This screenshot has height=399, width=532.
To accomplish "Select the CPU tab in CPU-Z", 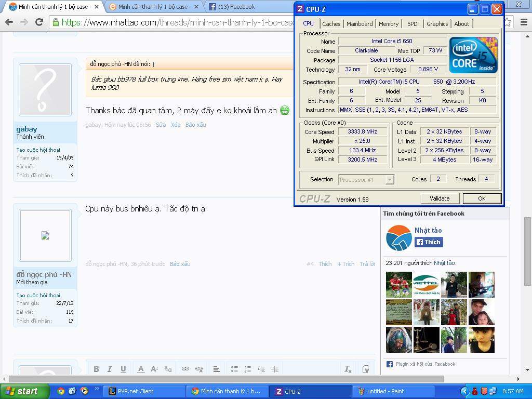I will (x=309, y=23).
